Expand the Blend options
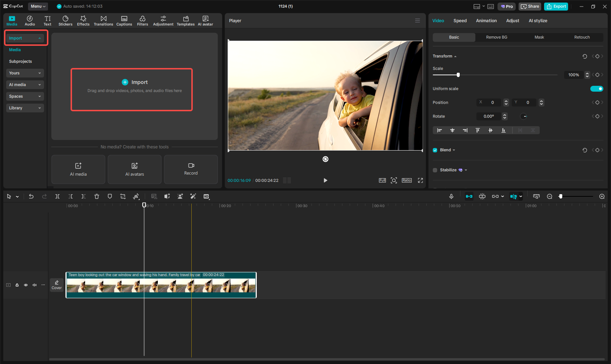Image resolution: width=611 pixels, height=364 pixels. pyautogui.click(x=454, y=150)
